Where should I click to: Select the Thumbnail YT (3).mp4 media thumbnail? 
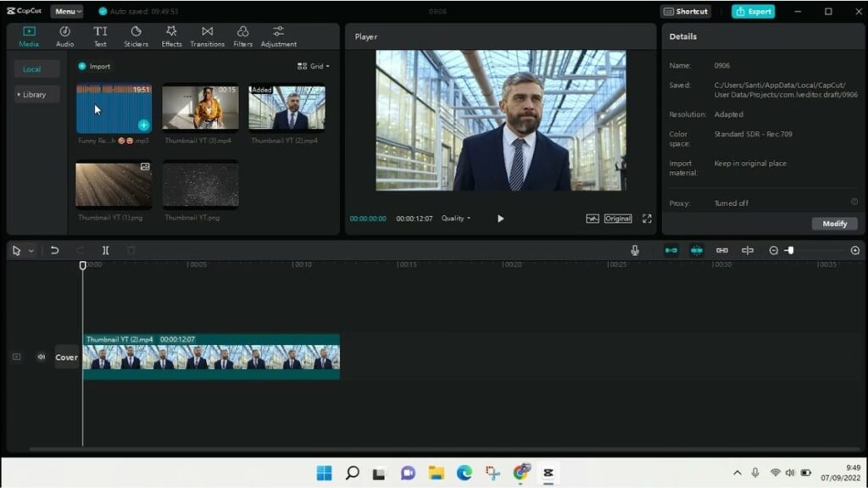coord(200,108)
